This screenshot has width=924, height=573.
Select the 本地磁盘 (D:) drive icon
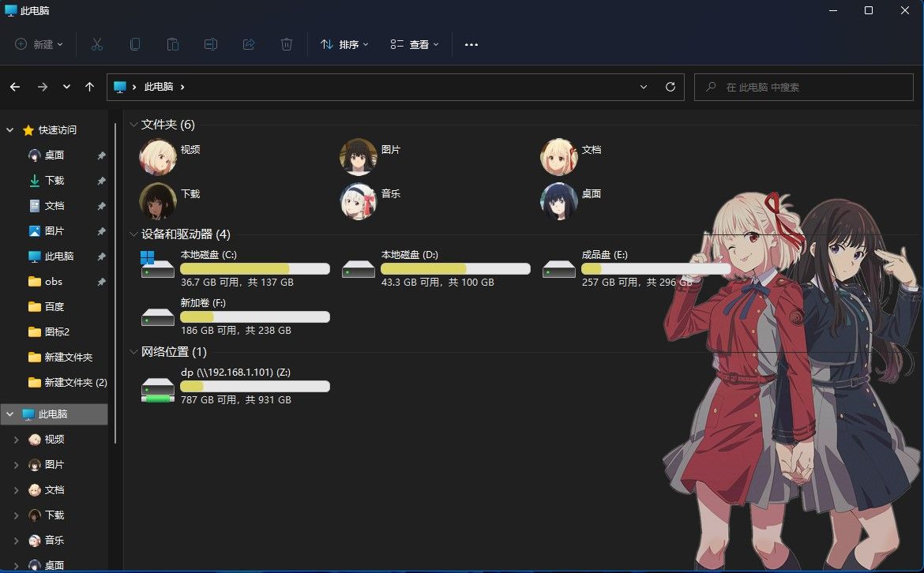(359, 269)
